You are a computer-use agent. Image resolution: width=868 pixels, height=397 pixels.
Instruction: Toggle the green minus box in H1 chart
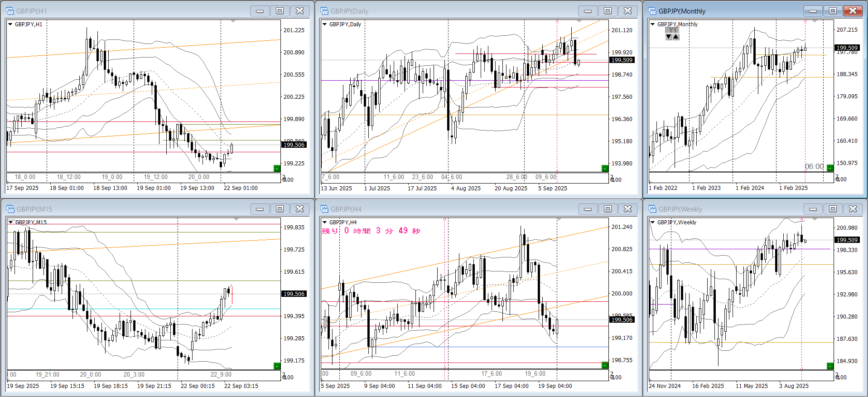tap(277, 169)
